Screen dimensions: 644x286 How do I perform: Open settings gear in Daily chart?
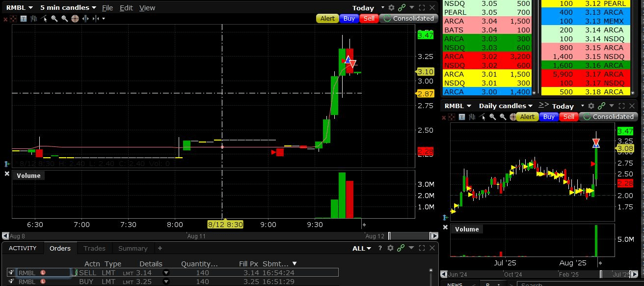[x=591, y=106]
